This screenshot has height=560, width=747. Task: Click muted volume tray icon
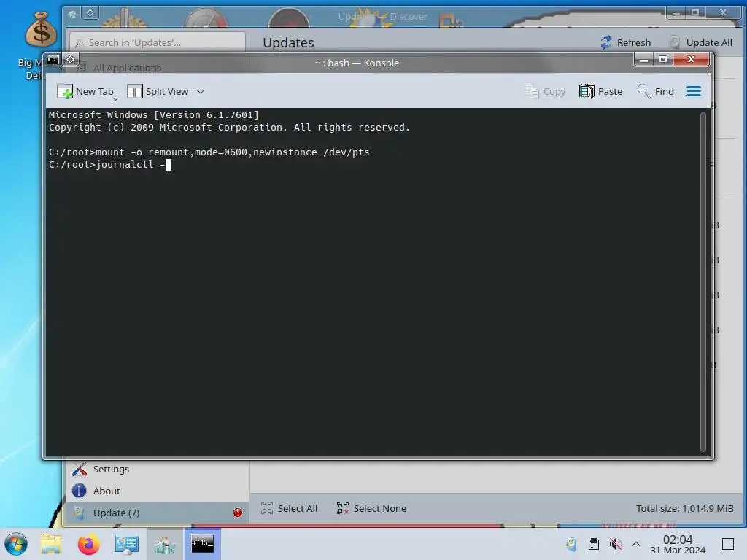tap(615, 544)
